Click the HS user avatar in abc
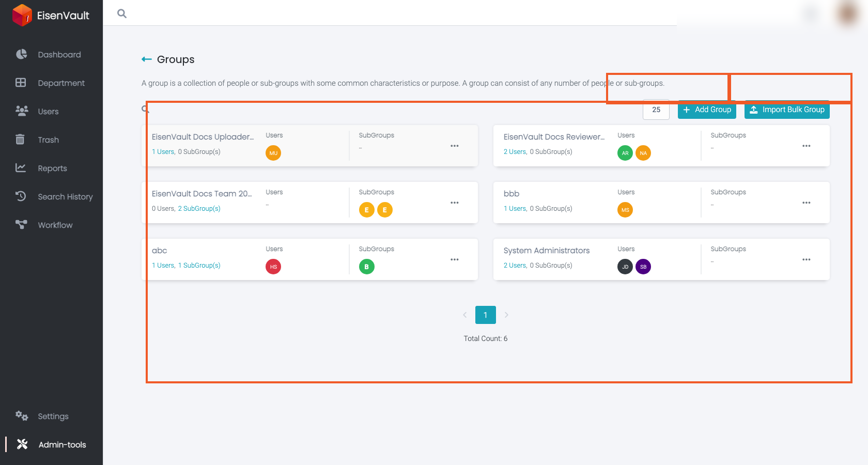 273,267
